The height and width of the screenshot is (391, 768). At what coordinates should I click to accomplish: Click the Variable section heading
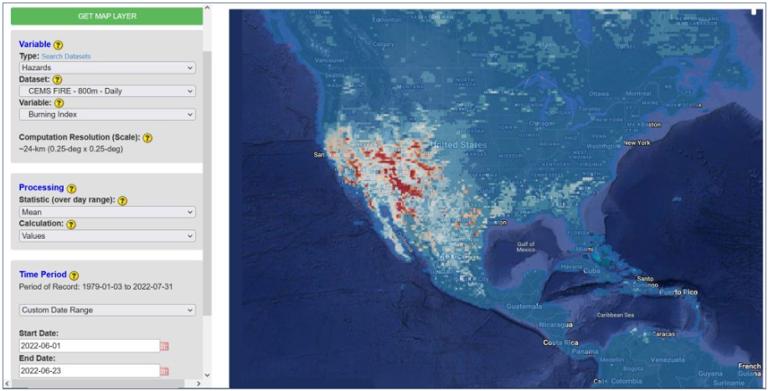pos(35,44)
